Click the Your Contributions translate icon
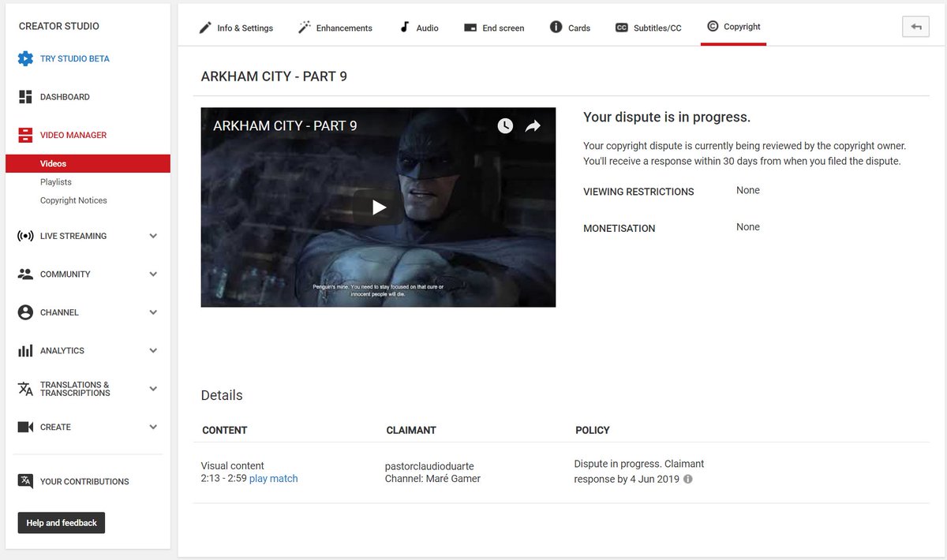The width and height of the screenshot is (947, 560). (25, 481)
